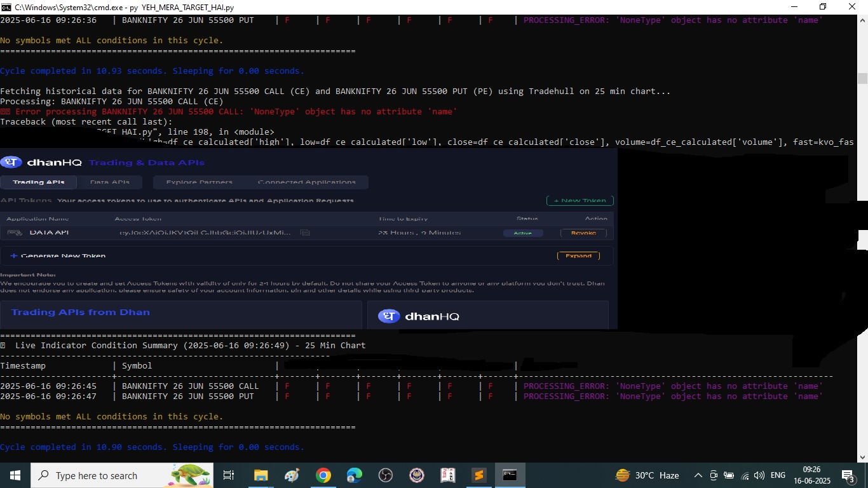
Task: Open network Wi-Fi settings in tray
Action: (x=745, y=475)
